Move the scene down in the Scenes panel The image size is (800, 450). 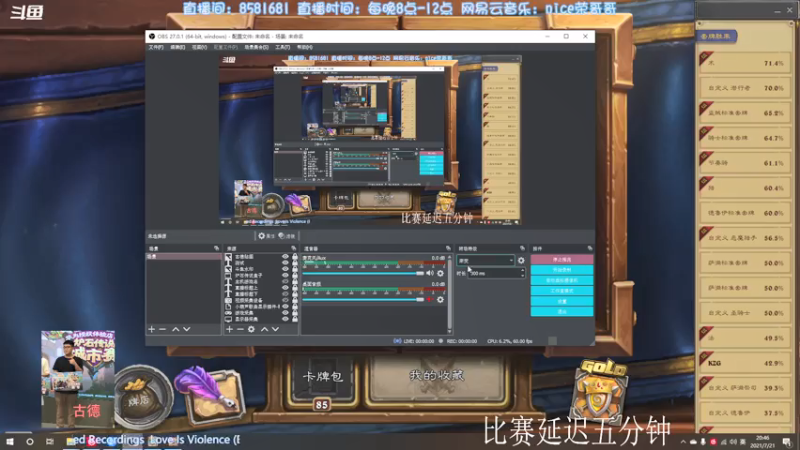click(x=187, y=330)
